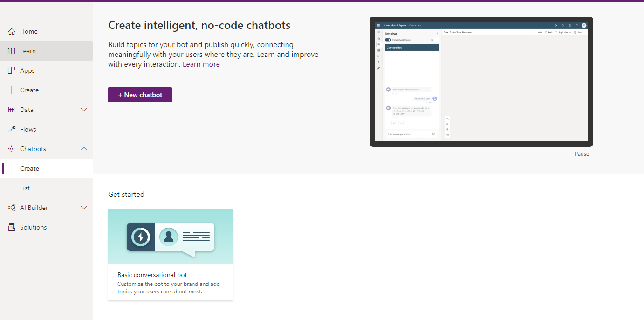Click the Learn book icon

(12, 51)
